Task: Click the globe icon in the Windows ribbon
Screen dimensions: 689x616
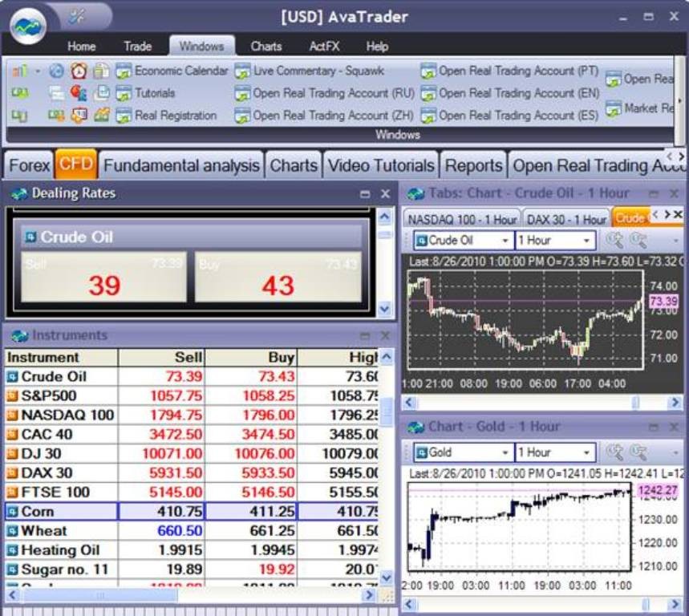Action: pyautogui.click(x=56, y=71)
